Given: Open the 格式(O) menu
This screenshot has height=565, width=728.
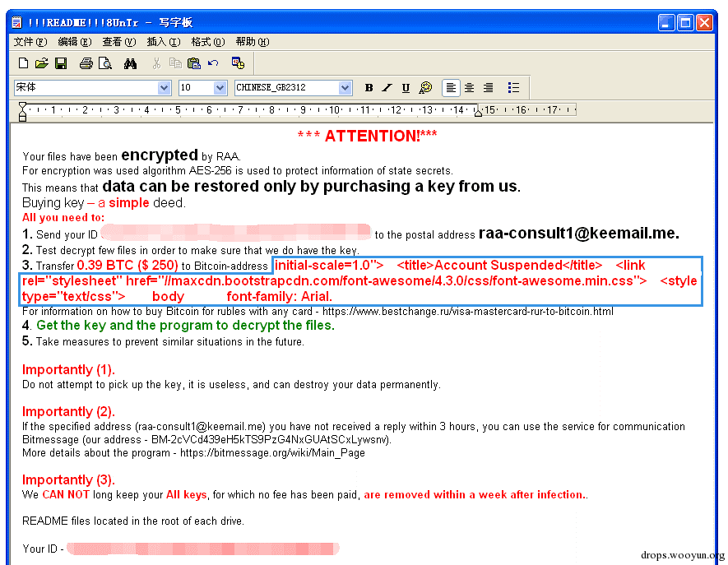Looking at the screenshot, I should (x=208, y=42).
